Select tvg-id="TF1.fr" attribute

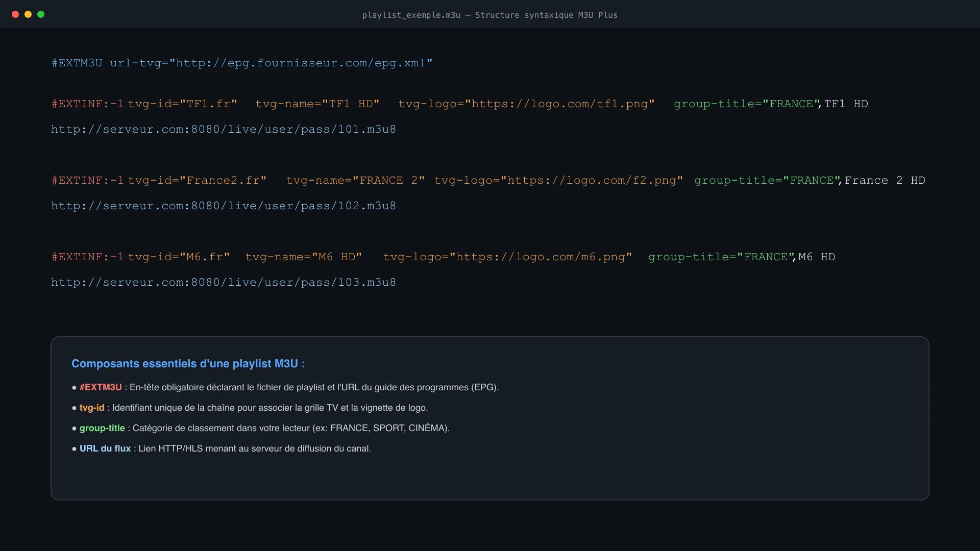tap(183, 104)
